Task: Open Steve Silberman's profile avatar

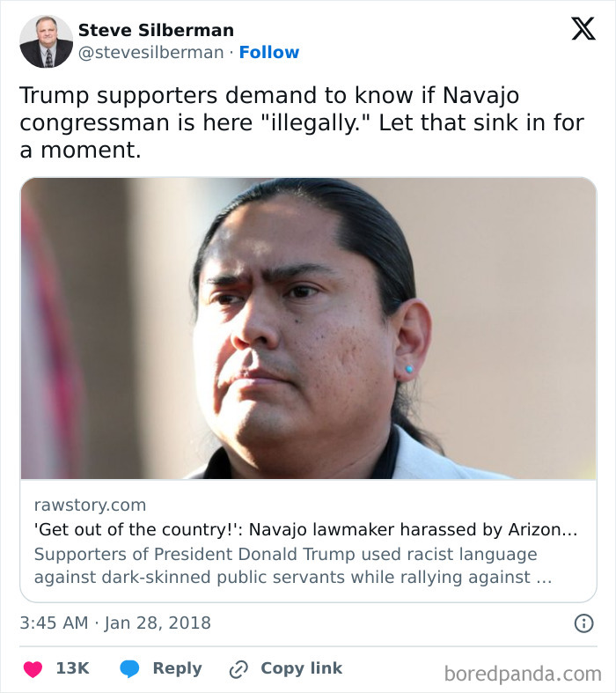Action: (46, 41)
